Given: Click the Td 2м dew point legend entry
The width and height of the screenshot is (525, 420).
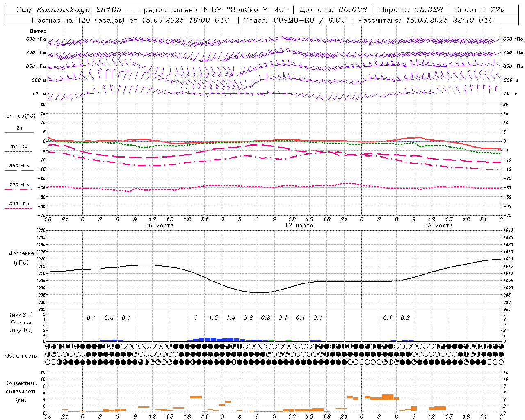Looking at the screenshot, I should [x=19, y=147].
